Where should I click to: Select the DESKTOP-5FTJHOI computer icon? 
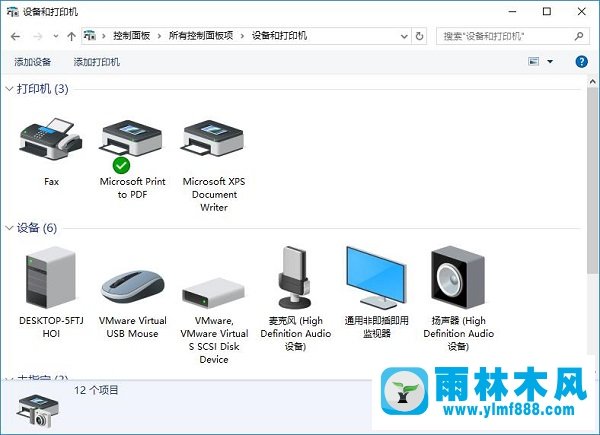point(50,278)
